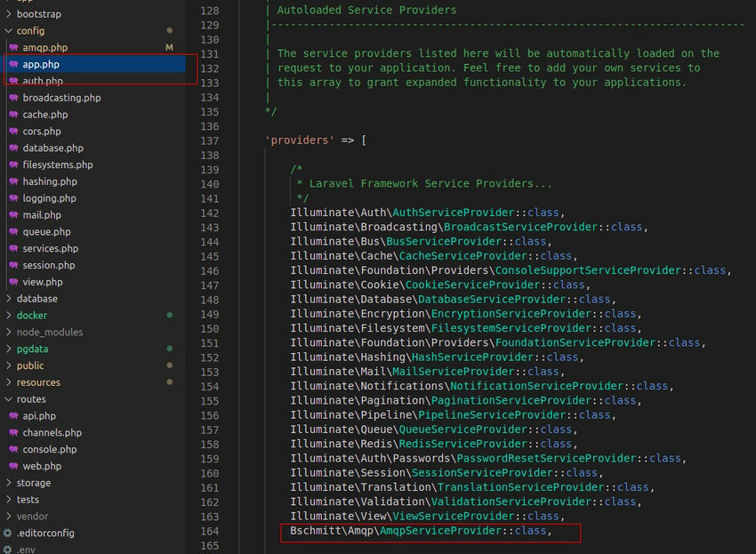The width and height of the screenshot is (756, 554).
Task: Click PHP elephant icon beside database.php
Action: [13, 148]
